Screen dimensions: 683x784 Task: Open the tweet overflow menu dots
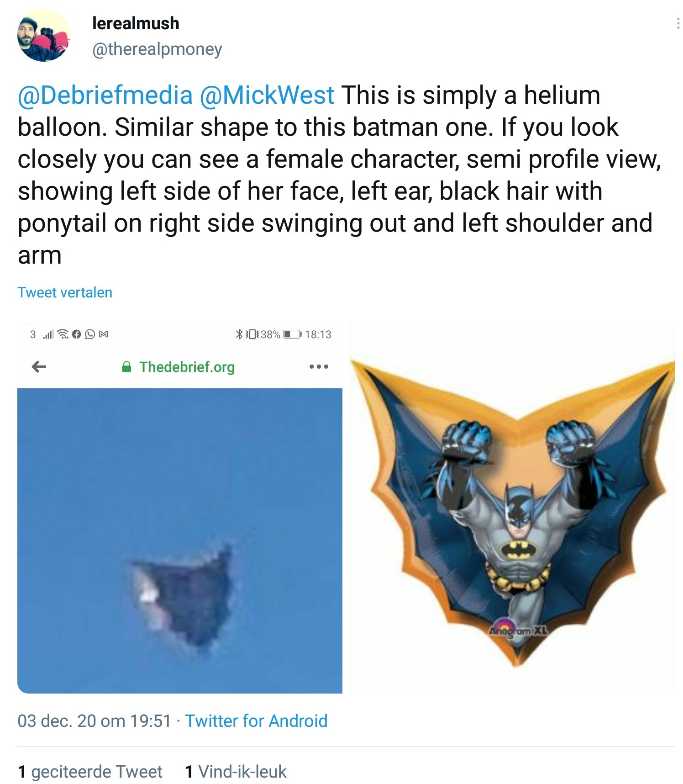(678, 23)
